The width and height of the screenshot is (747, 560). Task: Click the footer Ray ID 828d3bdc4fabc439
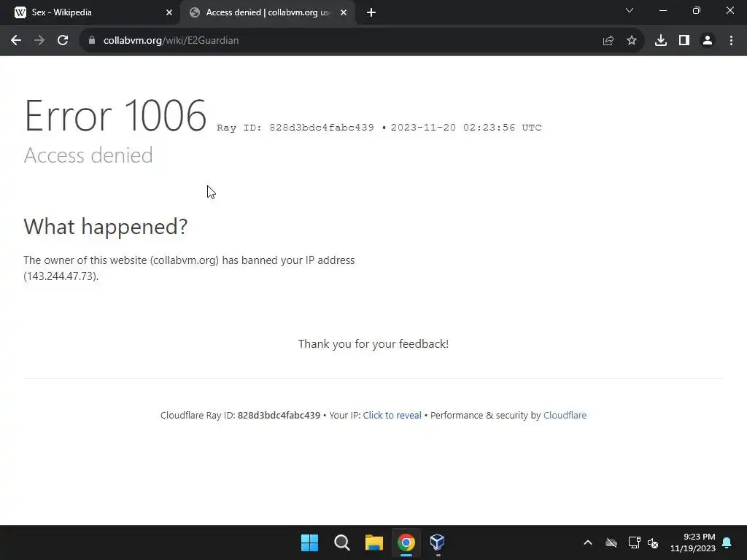(x=279, y=415)
